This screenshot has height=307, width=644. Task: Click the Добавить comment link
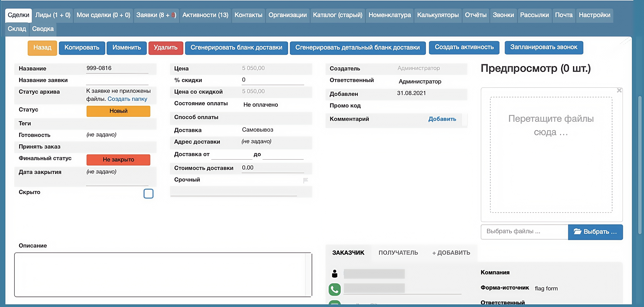tap(442, 119)
